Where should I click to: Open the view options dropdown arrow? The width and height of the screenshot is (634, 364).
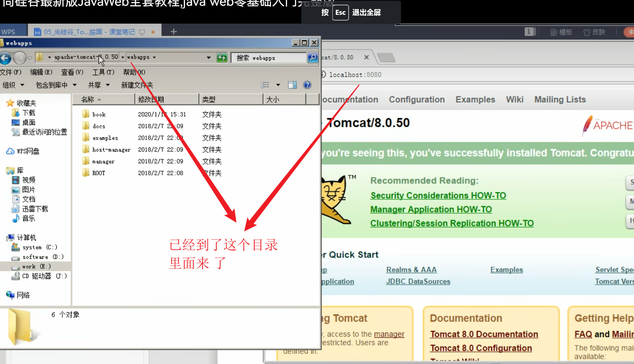278,85
